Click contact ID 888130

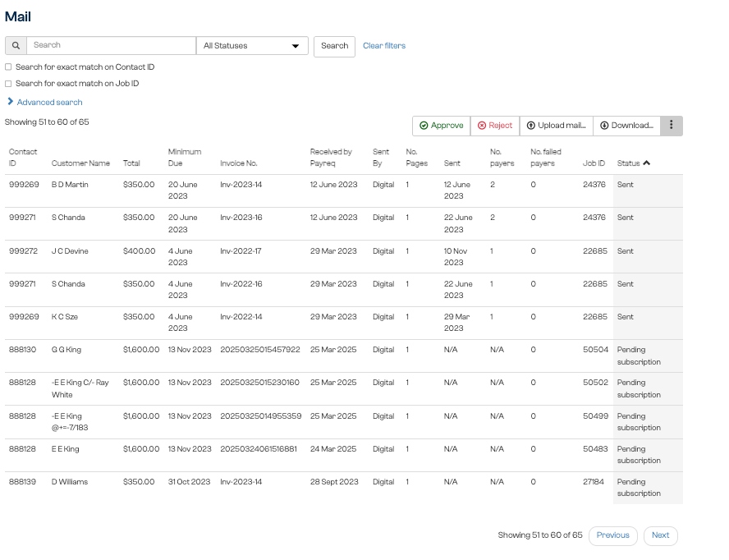pyautogui.click(x=22, y=350)
